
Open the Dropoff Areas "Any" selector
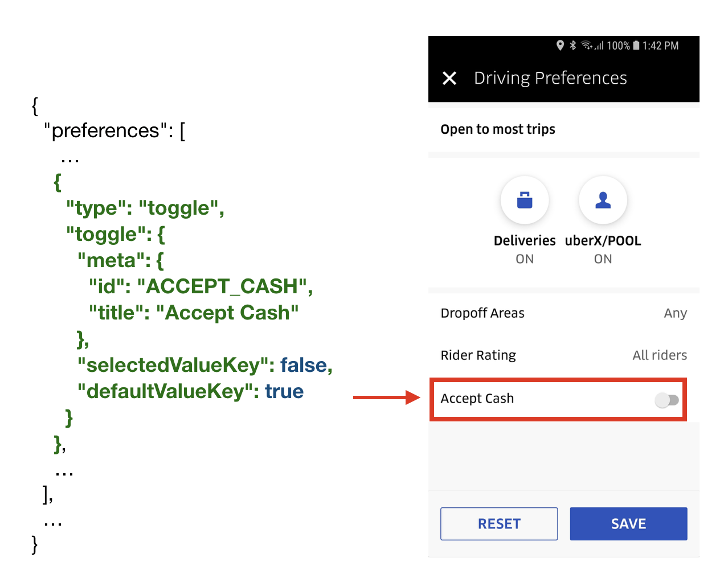pyautogui.click(x=675, y=313)
